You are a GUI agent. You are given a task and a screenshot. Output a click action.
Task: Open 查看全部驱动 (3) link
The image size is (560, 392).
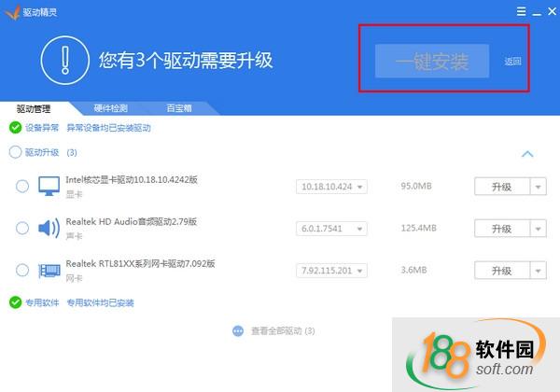click(282, 330)
